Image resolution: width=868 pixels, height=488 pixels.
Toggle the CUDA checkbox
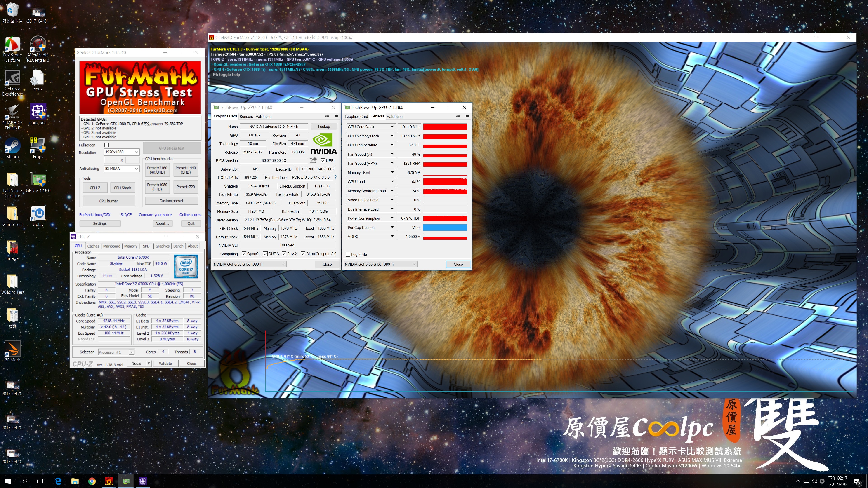(265, 253)
